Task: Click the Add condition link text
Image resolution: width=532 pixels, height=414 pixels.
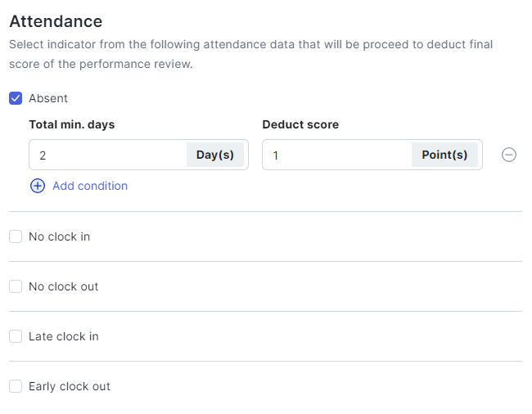Action: pyautogui.click(x=90, y=186)
